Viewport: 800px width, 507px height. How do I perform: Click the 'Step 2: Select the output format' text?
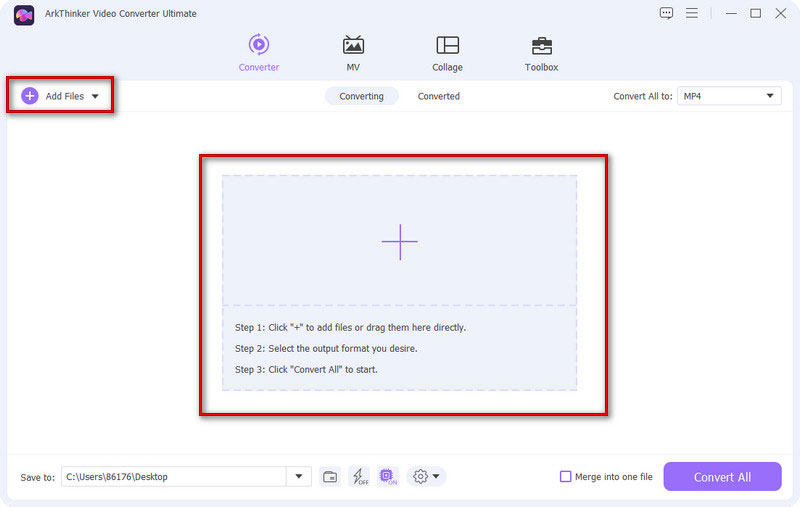click(x=326, y=348)
